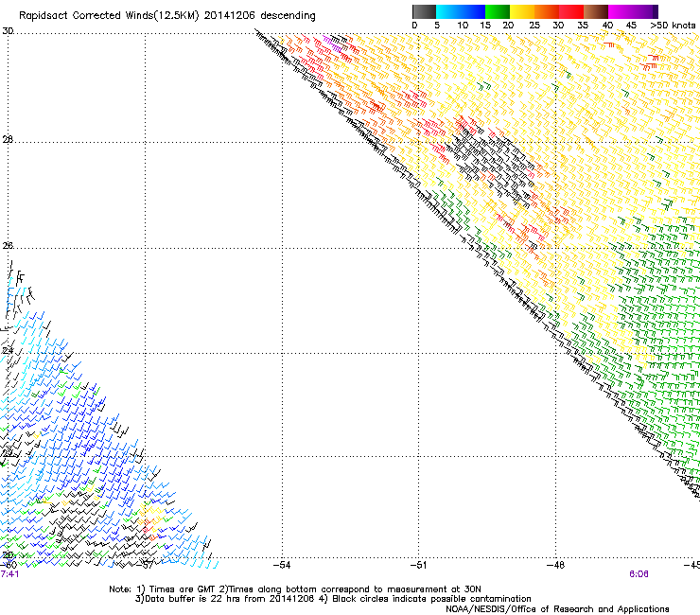
Task: Click the '5' label under the color bar
Action: (x=437, y=26)
